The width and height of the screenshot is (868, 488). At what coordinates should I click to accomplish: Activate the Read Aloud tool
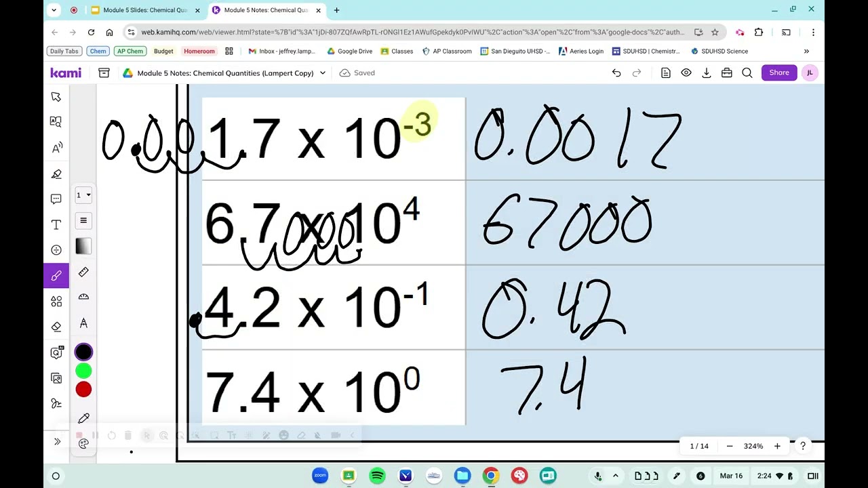coord(56,148)
